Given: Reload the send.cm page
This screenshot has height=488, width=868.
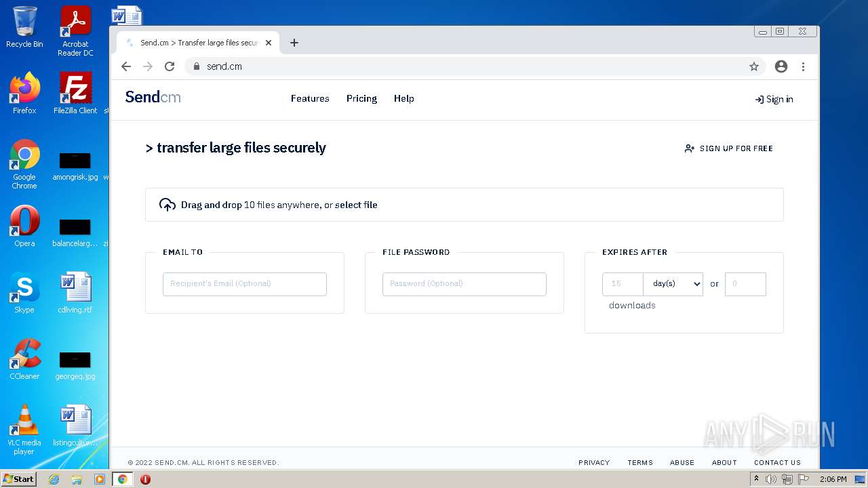Looking at the screenshot, I should pos(170,66).
